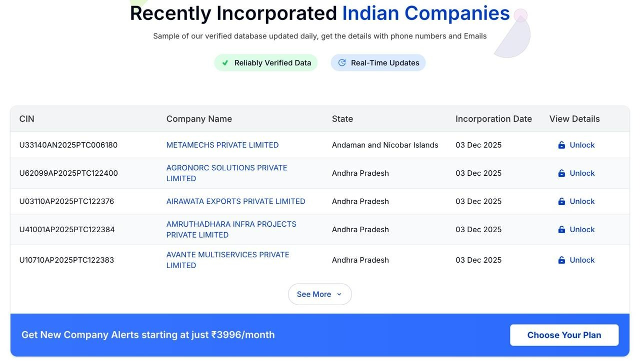Click the lock icon in the METAMECHS row

pos(561,145)
